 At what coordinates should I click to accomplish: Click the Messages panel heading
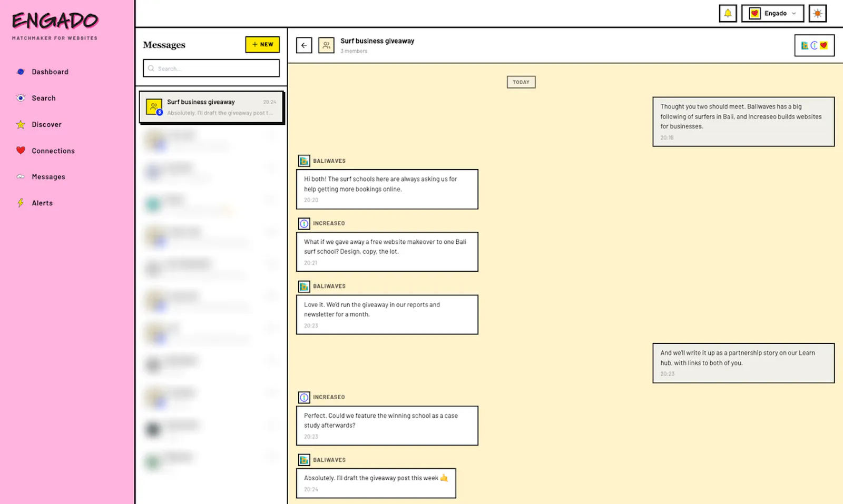164,45
